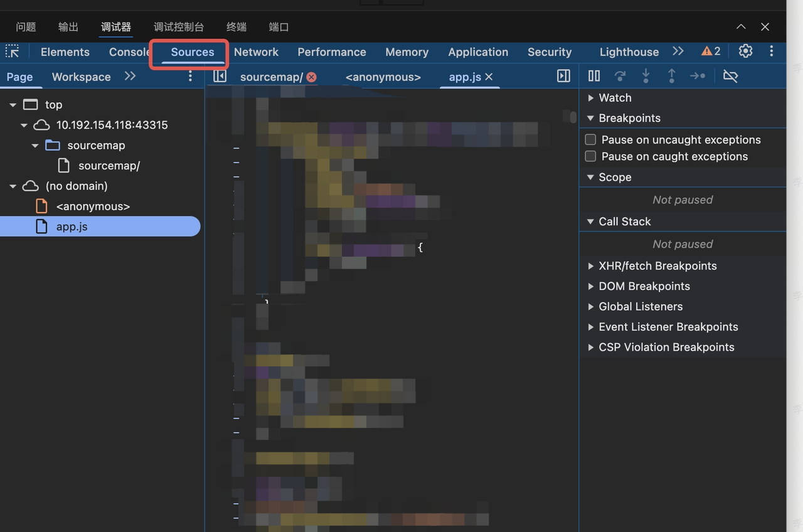The width and height of the screenshot is (803, 532).
Task: Expand XHR/fetch Breakpoints section
Action: [x=590, y=266]
